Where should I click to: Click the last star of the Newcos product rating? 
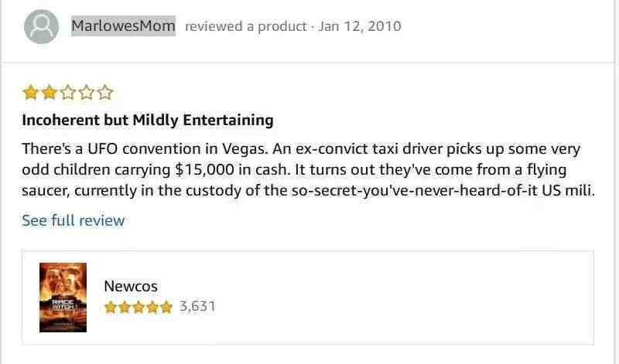(x=166, y=307)
